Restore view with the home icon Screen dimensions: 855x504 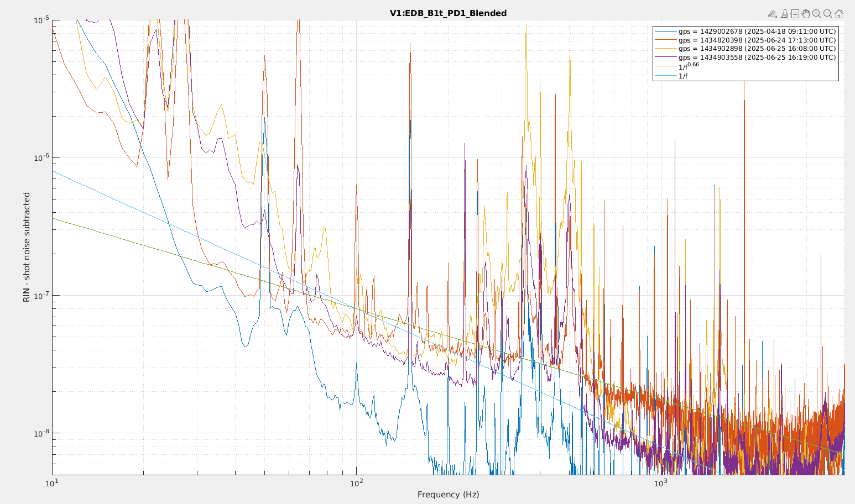tap(839, 14)
